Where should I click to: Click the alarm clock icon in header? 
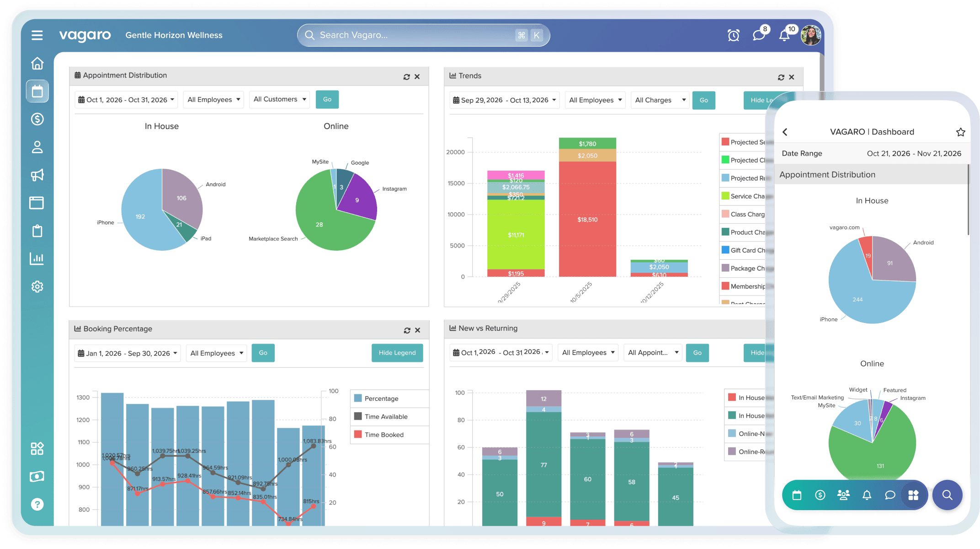(x=733, y=35)
